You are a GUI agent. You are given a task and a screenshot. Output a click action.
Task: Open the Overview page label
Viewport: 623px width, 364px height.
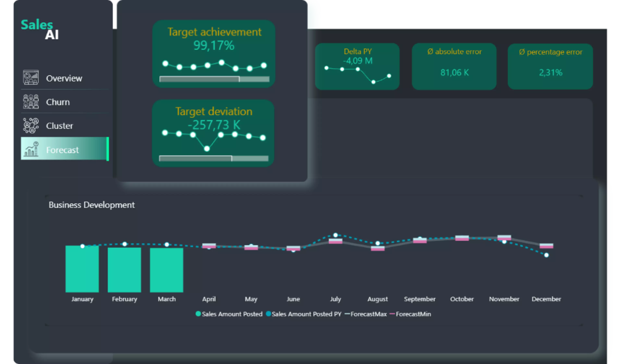[64, 78]
